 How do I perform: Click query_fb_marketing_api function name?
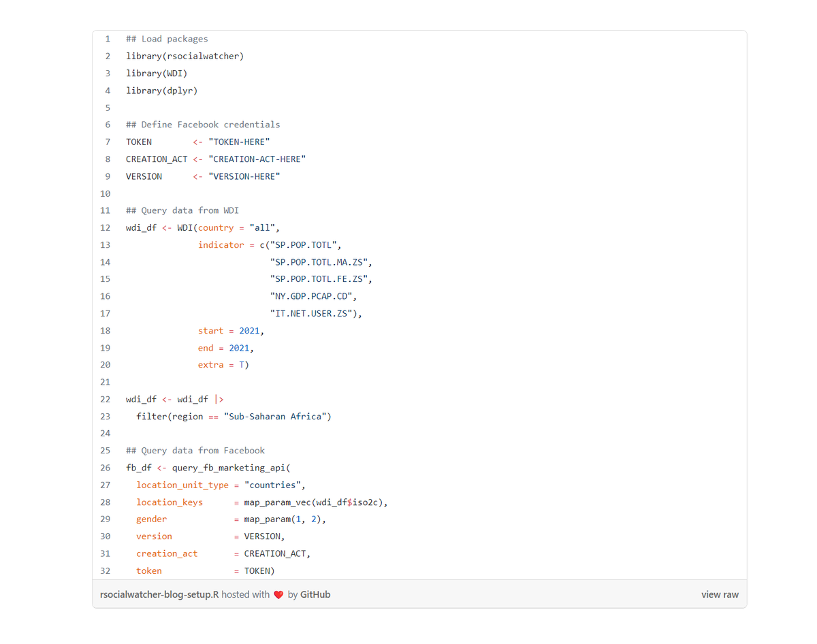(x=229, y=468)
